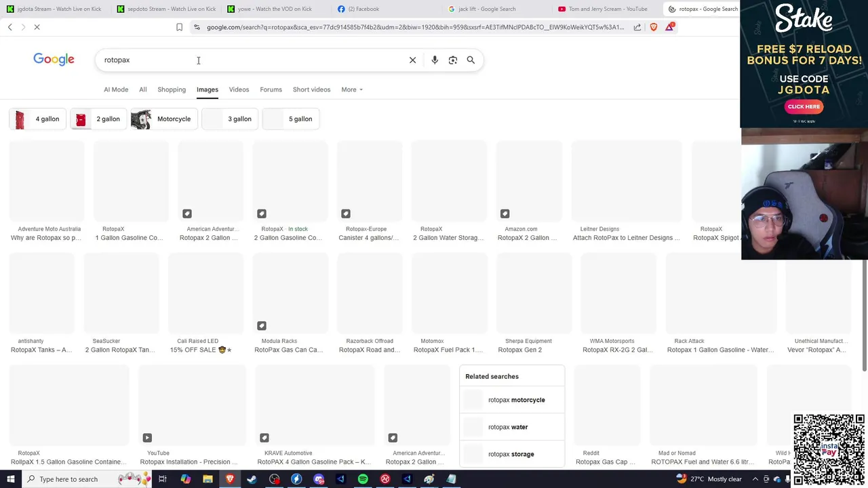
Task: Stop loading the current page
Action: pyautogui.click(x=37, y=27)
